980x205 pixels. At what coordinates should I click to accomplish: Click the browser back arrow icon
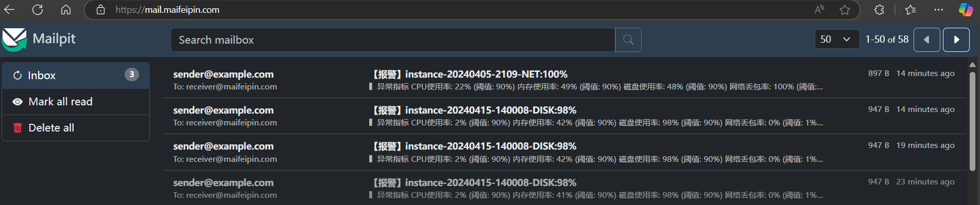(9, 10)
